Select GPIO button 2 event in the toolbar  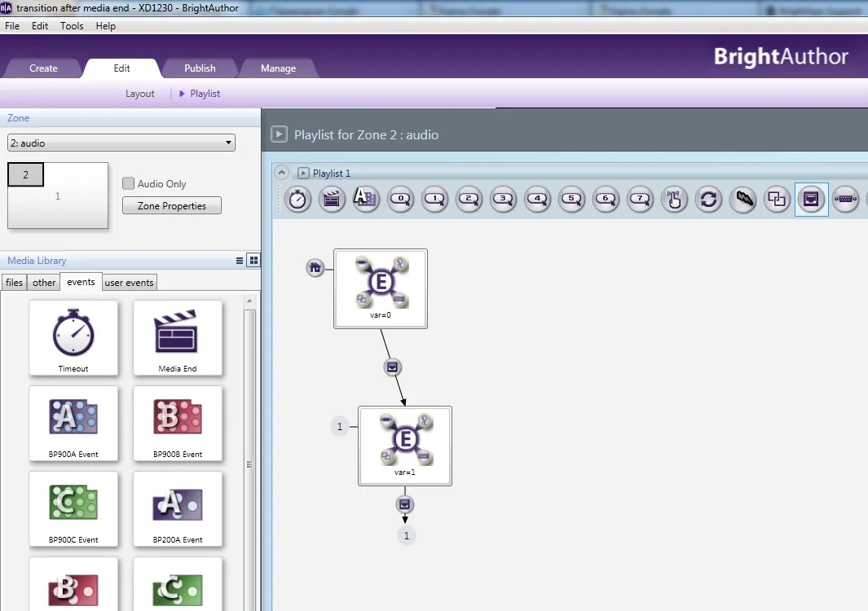click(469, 200)
